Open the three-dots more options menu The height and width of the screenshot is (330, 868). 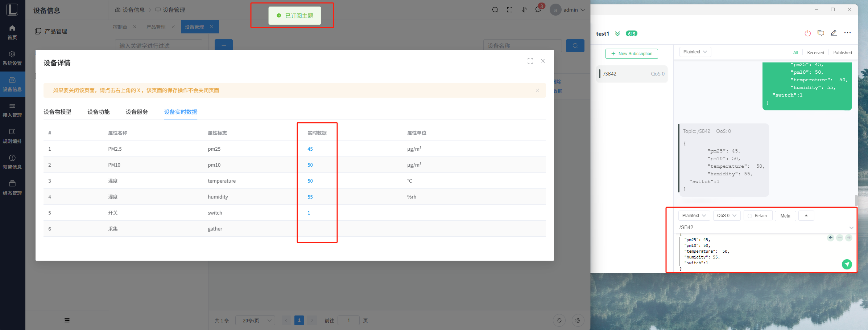point(847,33)
